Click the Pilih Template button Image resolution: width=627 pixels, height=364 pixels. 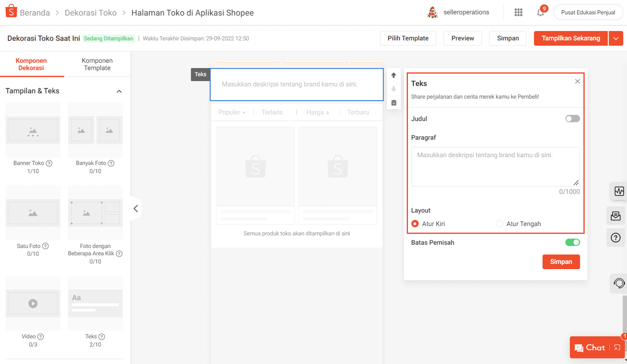tap(408, 38)
